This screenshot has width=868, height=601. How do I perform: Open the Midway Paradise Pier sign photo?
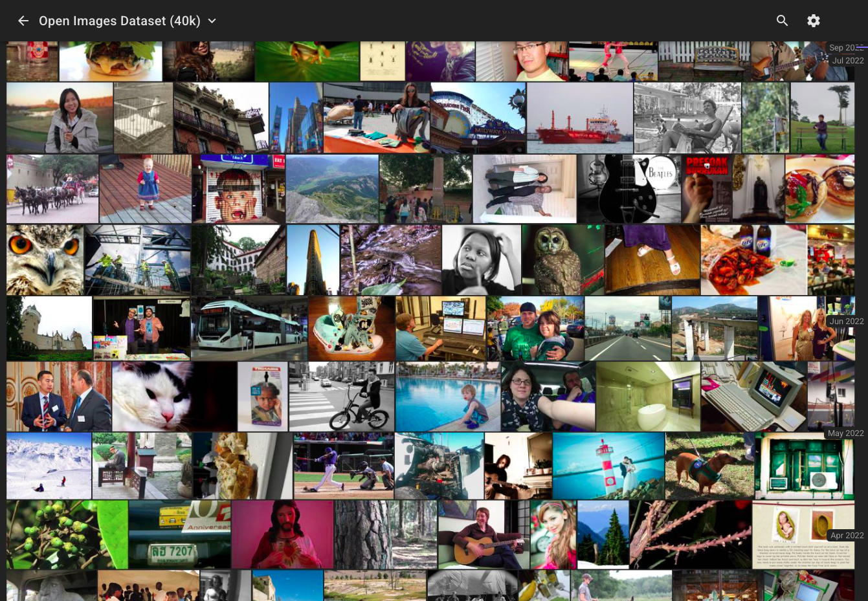478,118
